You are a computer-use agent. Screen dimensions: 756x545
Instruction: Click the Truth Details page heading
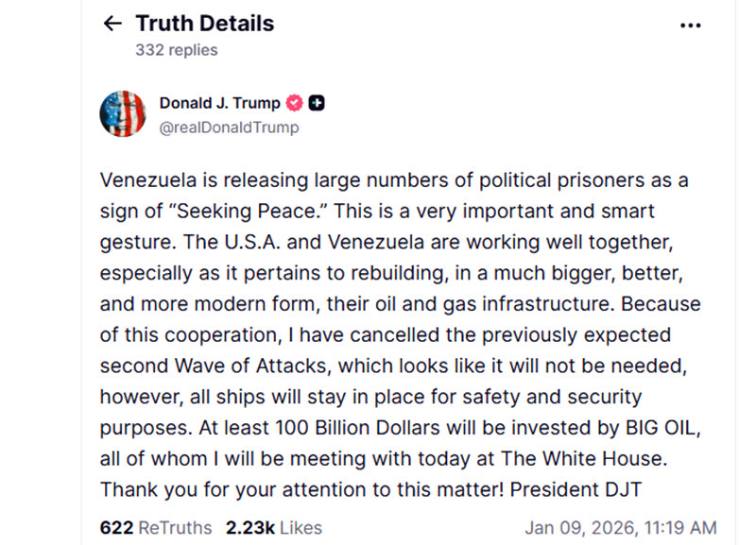pos(204,24)
